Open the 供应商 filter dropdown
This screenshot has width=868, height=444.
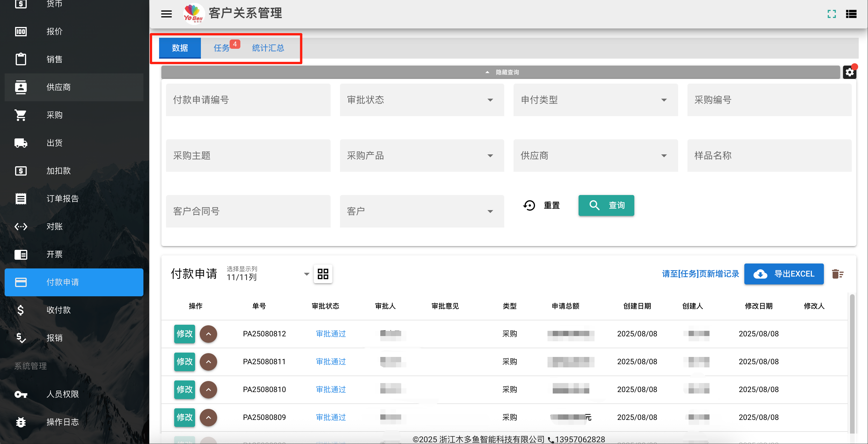click(595, 155)
